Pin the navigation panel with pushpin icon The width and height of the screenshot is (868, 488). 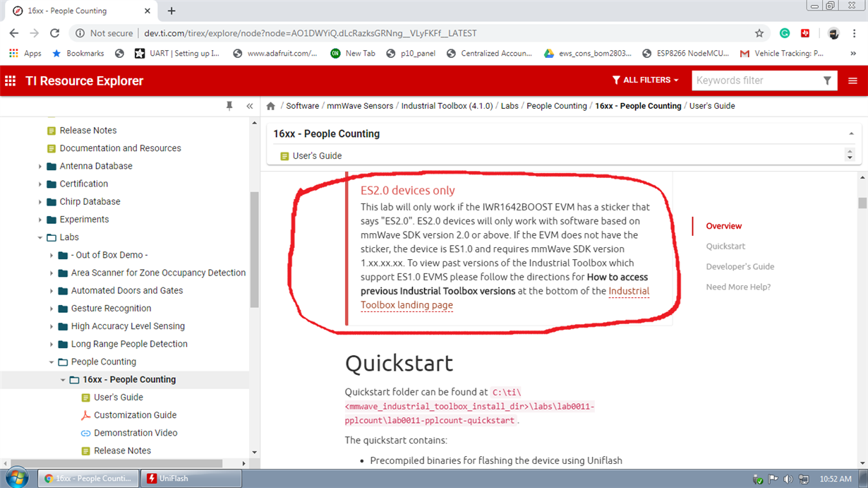[229, 106]
